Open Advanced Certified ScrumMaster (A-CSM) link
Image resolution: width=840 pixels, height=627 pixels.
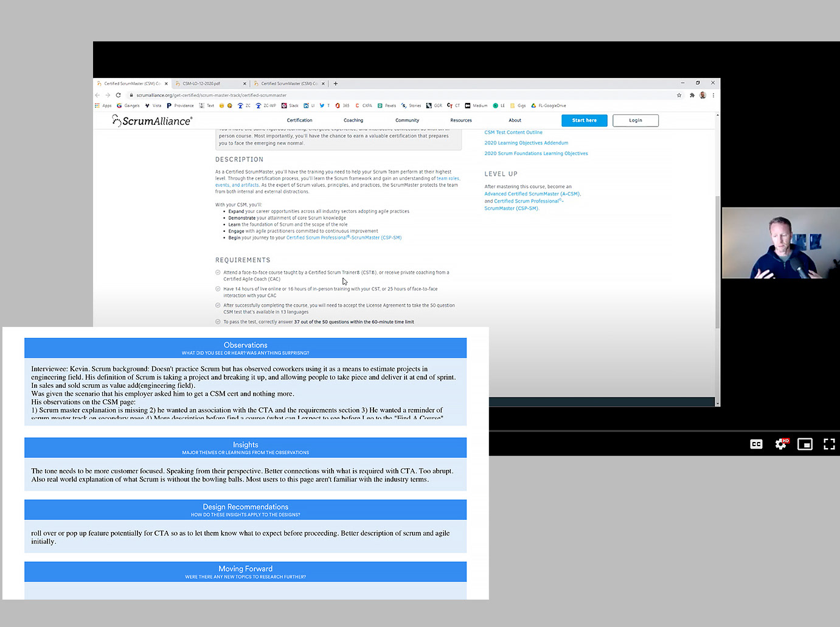point(532,194)
